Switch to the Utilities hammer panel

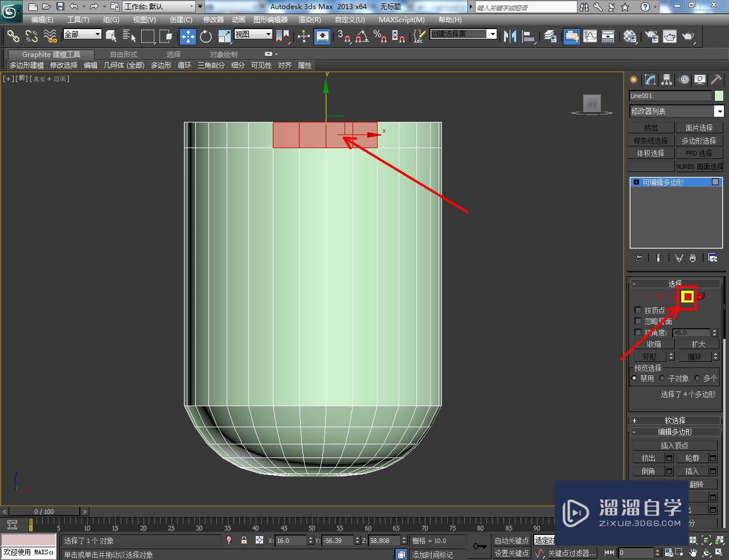coord(716,80)
